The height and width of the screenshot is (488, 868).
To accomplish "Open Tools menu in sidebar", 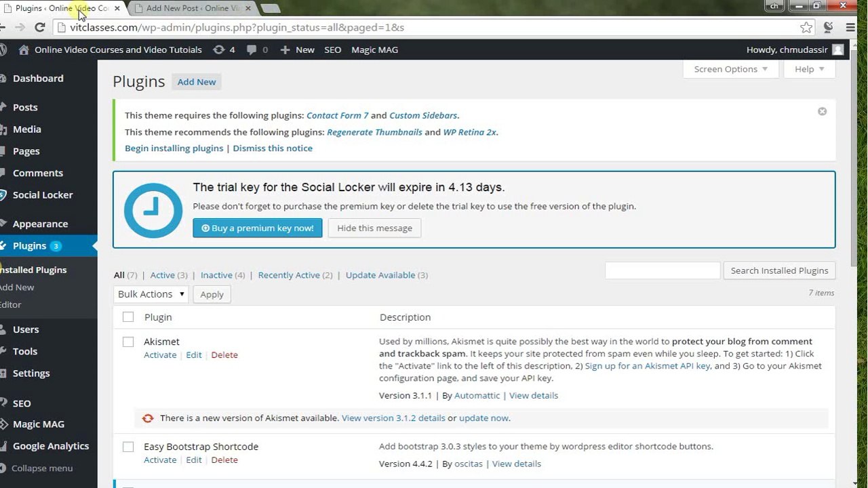I will (x=25, y=351).
